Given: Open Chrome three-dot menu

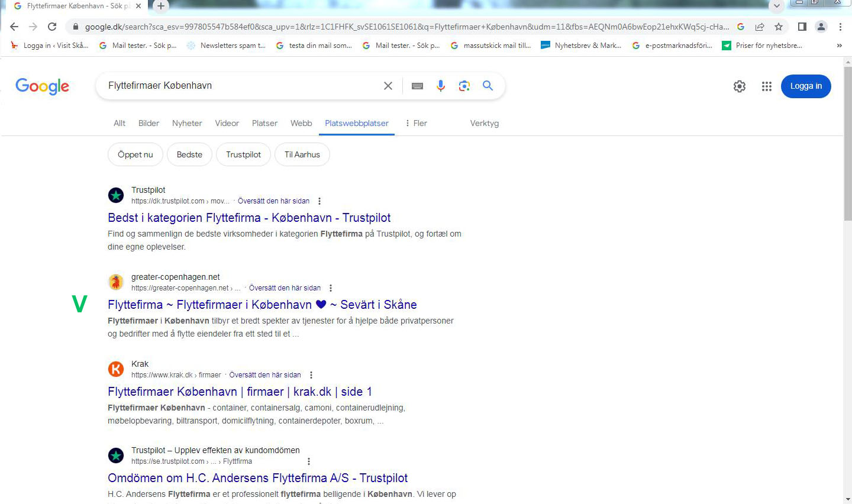Looking at the screenshot, I should 840,27.
